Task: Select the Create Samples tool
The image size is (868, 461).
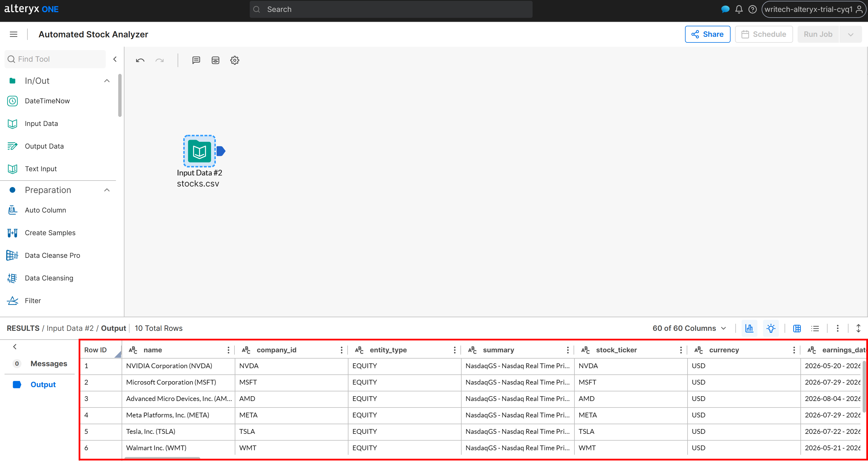Action: tap(50, 233)
